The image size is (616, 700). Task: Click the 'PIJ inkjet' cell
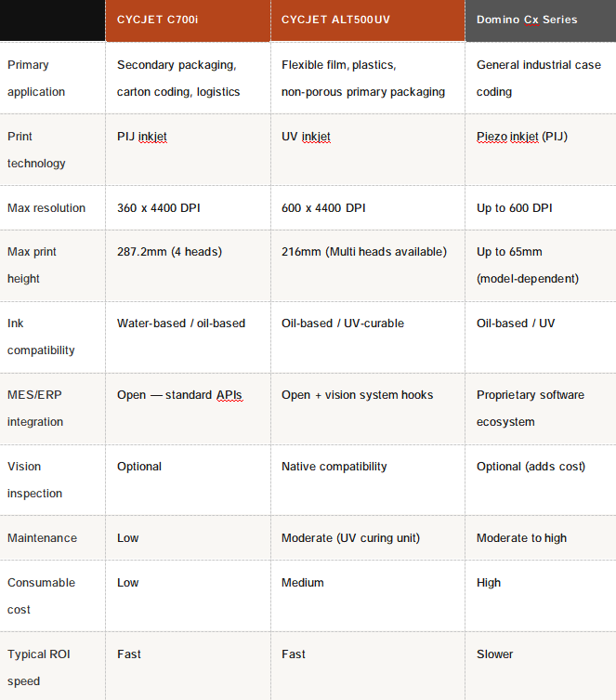(x=142, y=137)
